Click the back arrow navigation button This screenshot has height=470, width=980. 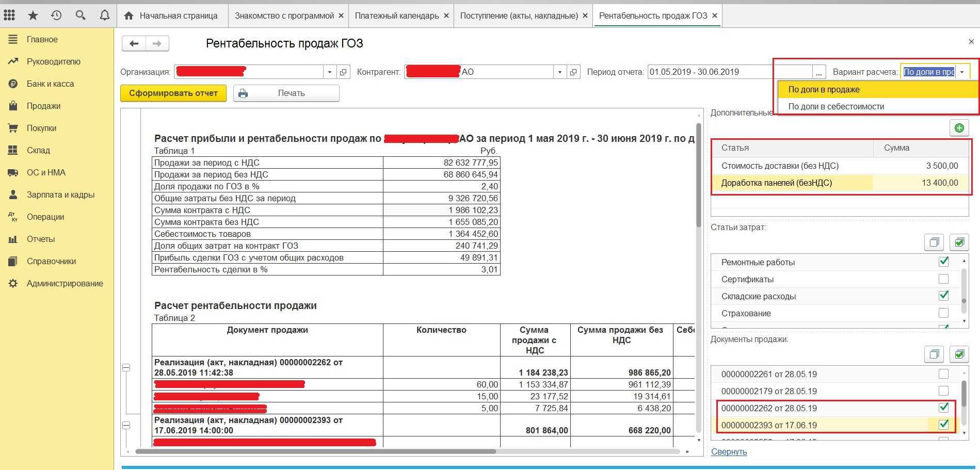134,43
